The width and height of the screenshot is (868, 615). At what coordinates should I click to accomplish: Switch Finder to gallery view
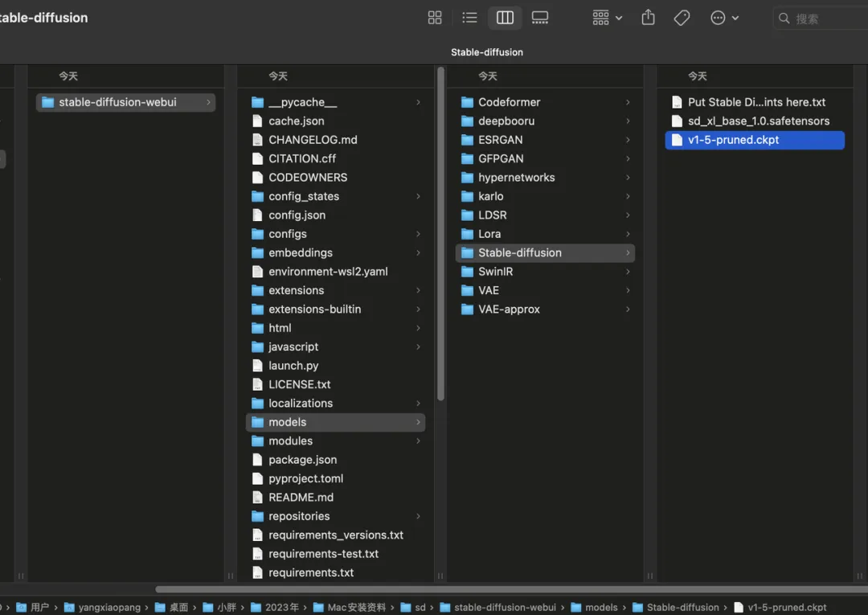click(540, 18)
